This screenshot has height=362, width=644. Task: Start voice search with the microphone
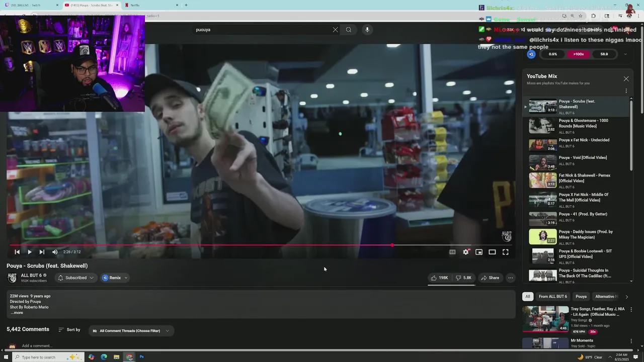click(367, 30)
